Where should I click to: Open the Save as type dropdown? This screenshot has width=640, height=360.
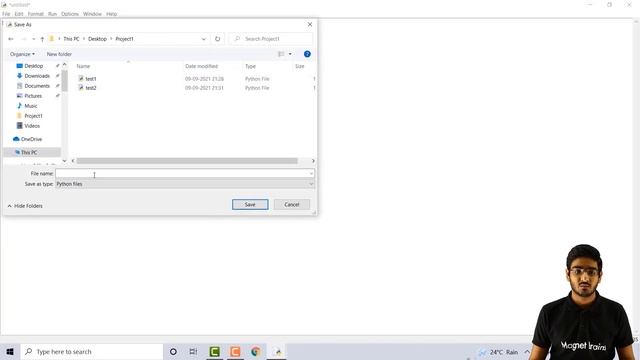coord(184,184)
